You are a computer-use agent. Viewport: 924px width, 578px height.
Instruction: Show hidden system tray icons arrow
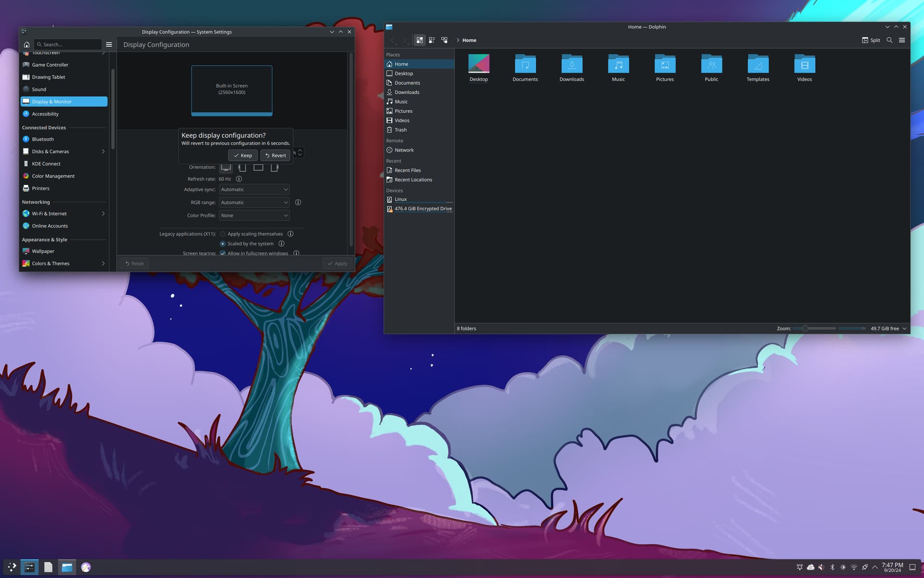(875, 567)
